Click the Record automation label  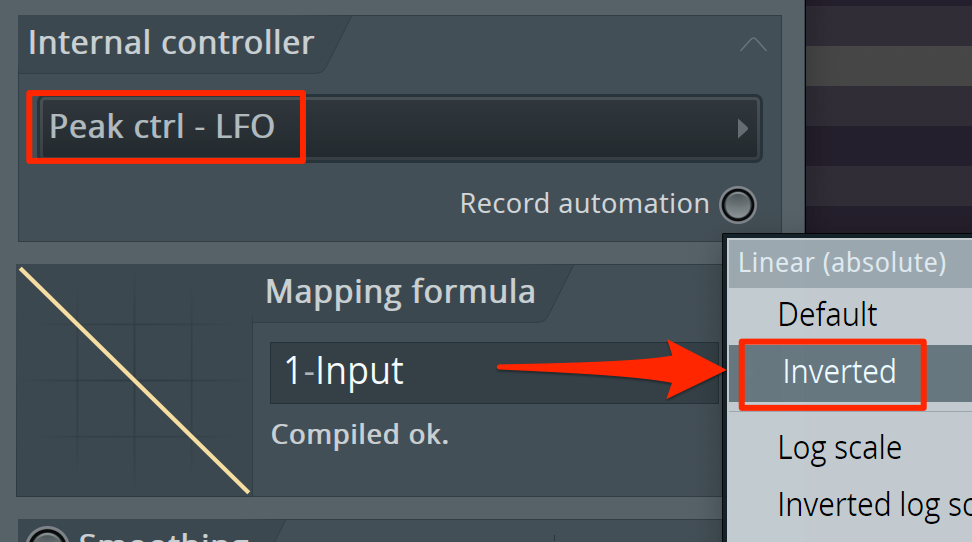click(585, 203)
